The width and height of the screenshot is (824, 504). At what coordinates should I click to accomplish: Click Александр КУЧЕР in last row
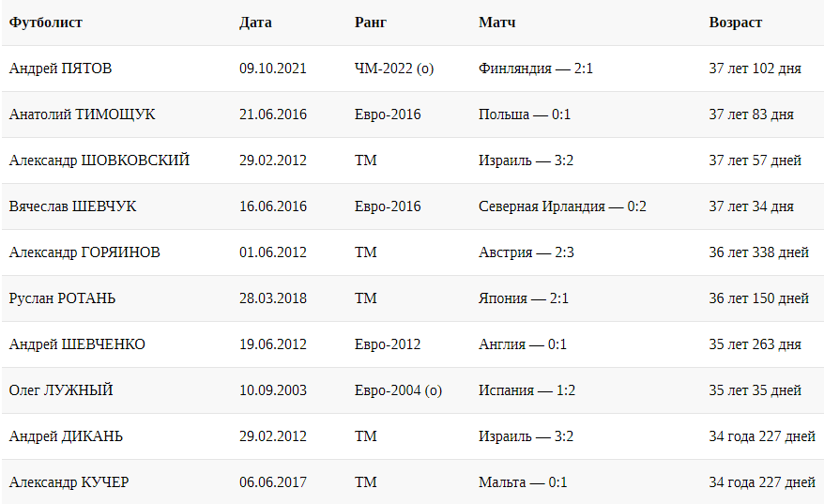point(69,482)
